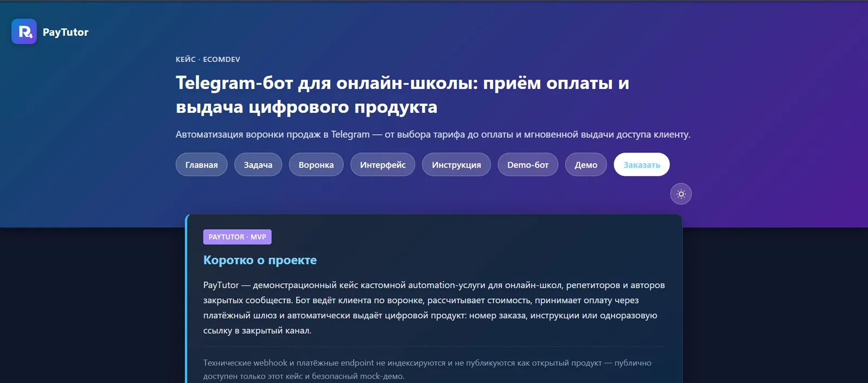
Task: Click the PAYTUTOR · MVP badge
Action: click(237, 237)
